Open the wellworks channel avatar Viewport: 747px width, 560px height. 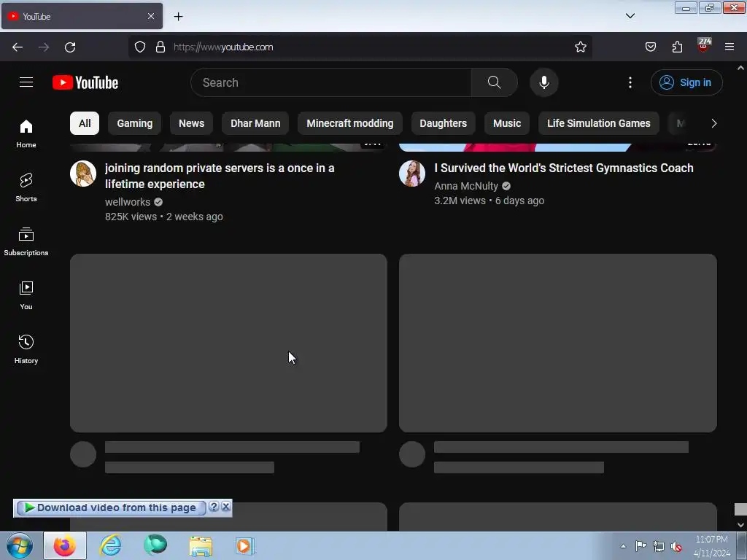point(83,174)
